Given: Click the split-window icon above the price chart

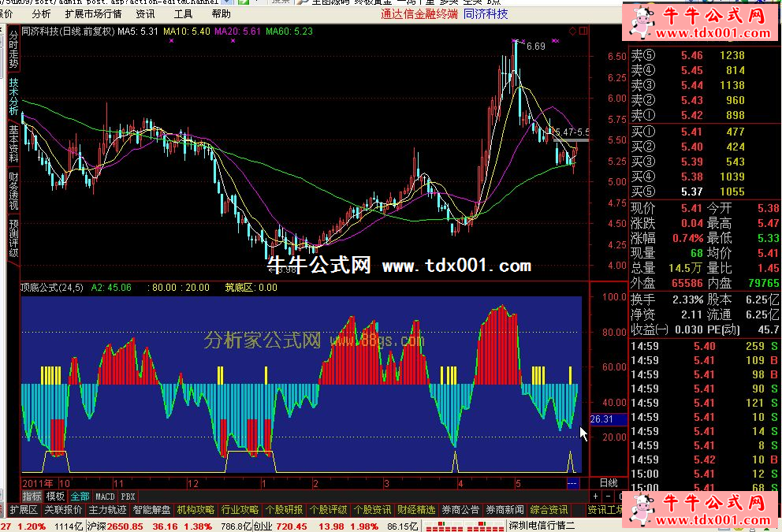Looking at the screenshot, I should pyautogui.click(x=583, y=31).
